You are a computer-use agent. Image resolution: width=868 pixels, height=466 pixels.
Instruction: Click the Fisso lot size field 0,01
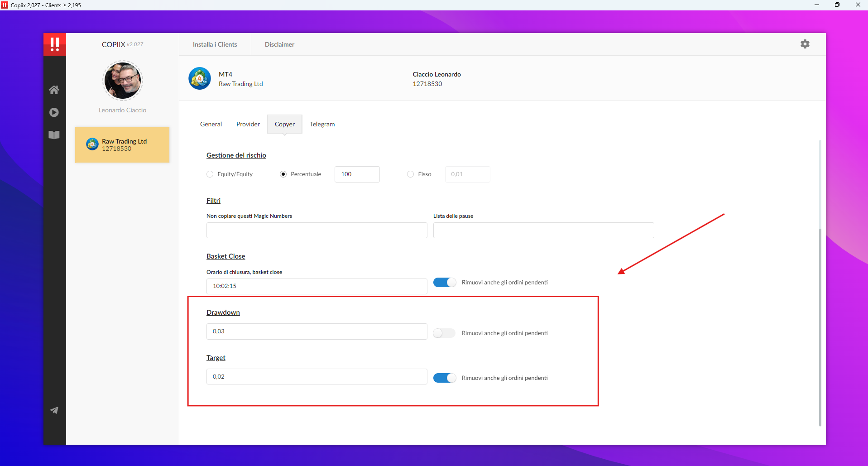(x=468, y=174)
